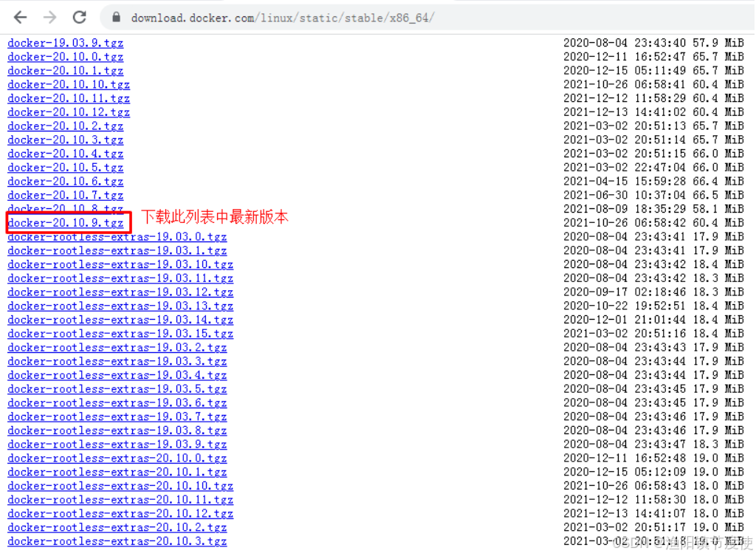Select timestamp 2020-10-22 19:52:51

pos(625,306)
